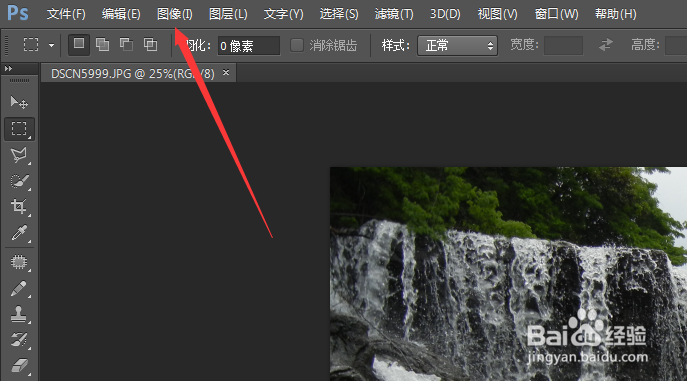Image resolution: width=687 pixels, height=381 pixels.
Task: Select the Quick Selection tool
Action: pos(19,181)
